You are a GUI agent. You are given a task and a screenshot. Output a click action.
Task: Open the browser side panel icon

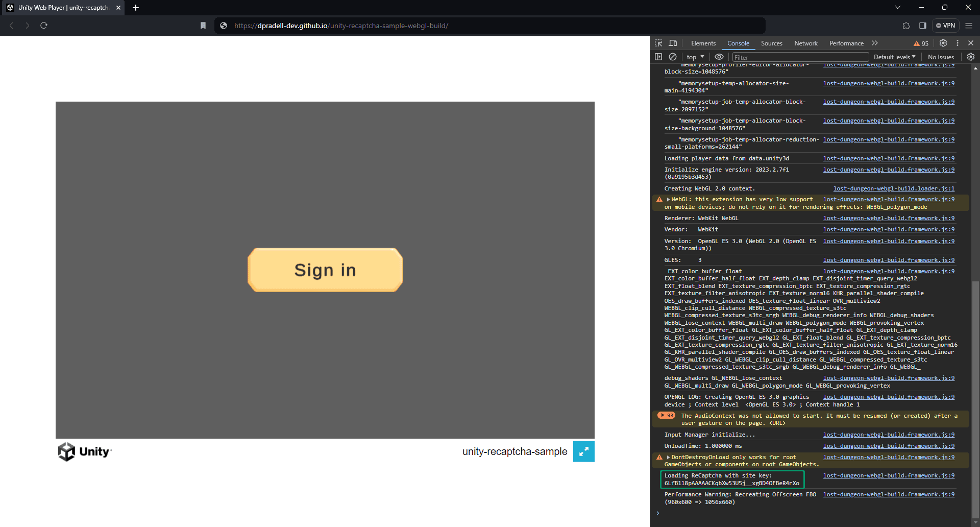click(922, 26)
